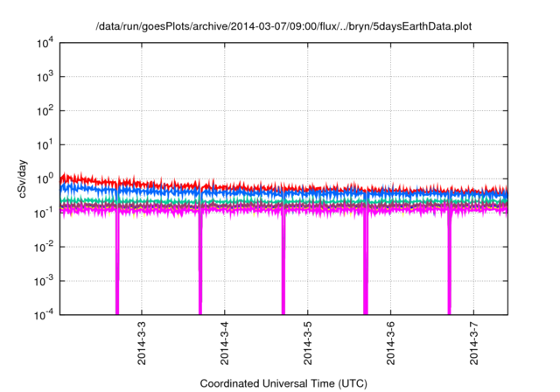Click the magenta dropout spike before 2014-3-7
560x392 pixels.
tap(449, 264)
